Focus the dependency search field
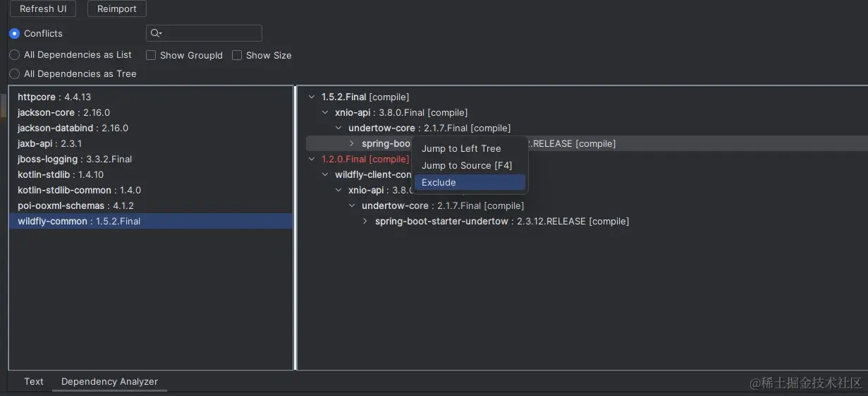 (204, 33)
